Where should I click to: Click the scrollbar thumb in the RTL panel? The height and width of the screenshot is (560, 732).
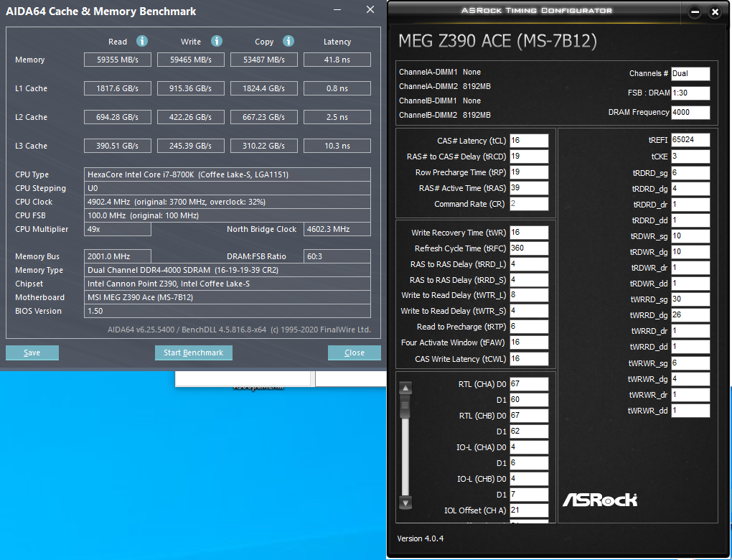click(405, 406)
